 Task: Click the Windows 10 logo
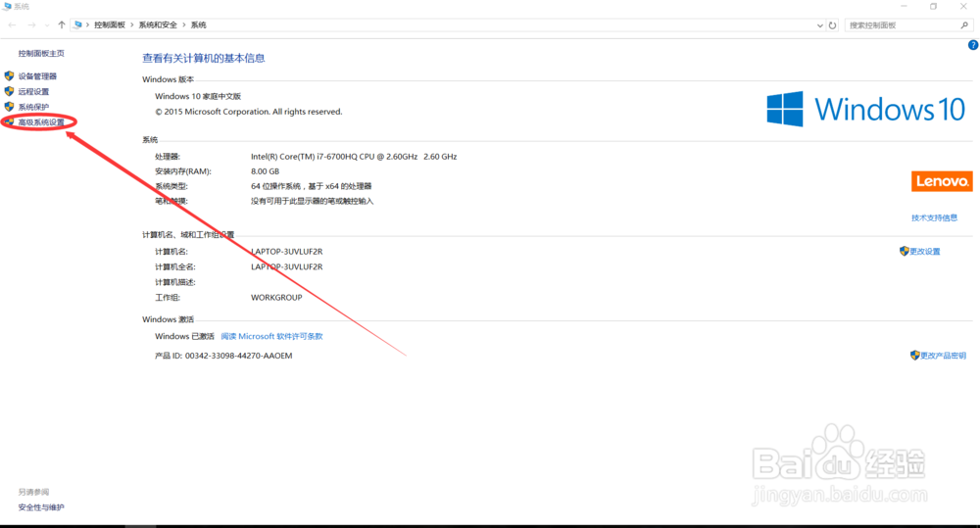[x=866, y=110]
